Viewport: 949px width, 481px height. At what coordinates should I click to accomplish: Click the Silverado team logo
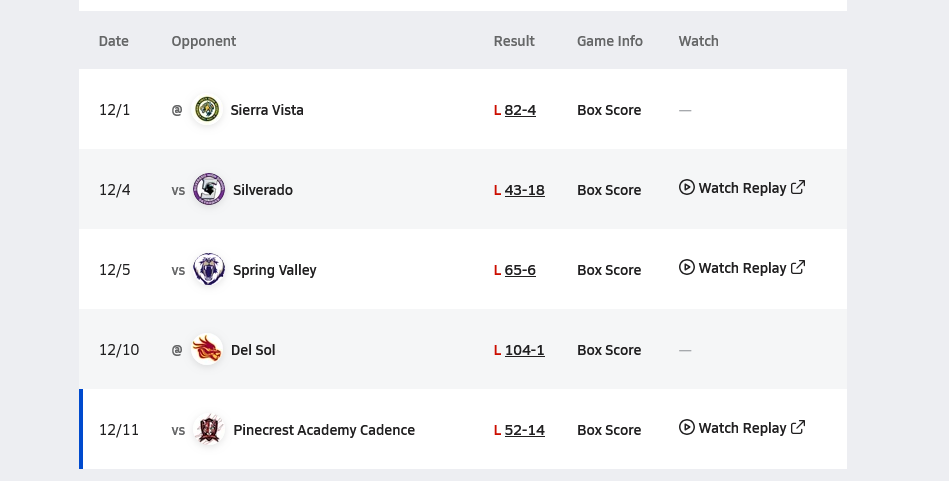coord(209,189)
